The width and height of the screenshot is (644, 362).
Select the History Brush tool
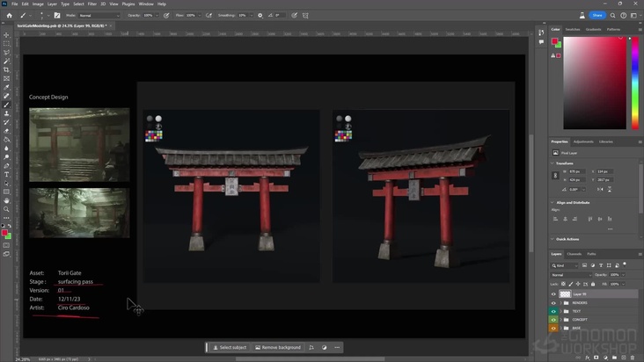[6, 122]
